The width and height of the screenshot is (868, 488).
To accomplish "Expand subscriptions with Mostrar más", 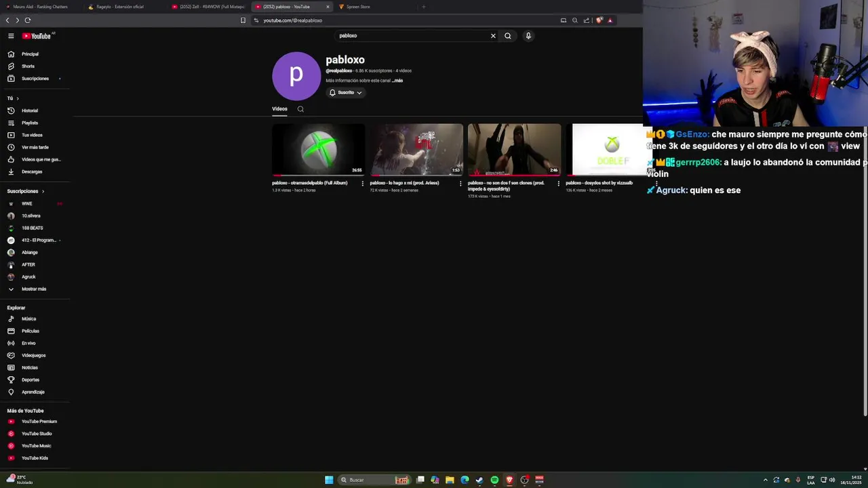I will click(35, 289).
